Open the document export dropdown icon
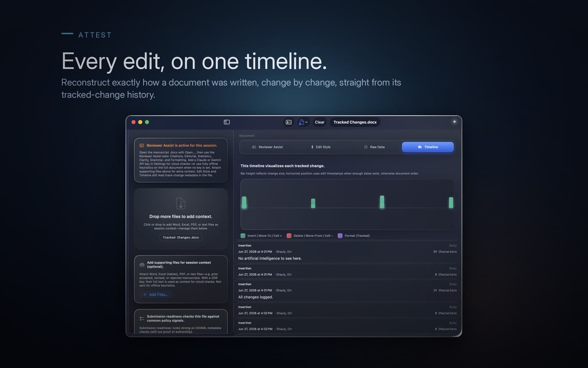 (x=303, y=122)
